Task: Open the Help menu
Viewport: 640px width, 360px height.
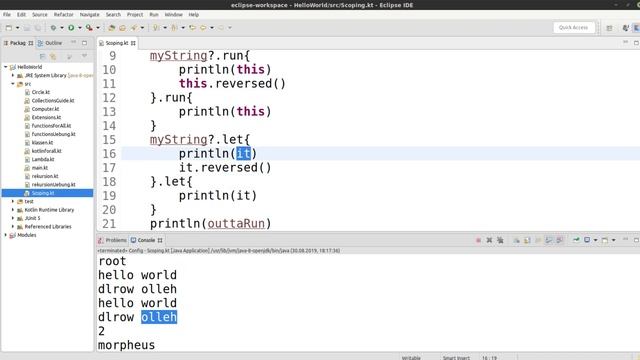Action: pos(193,14)
